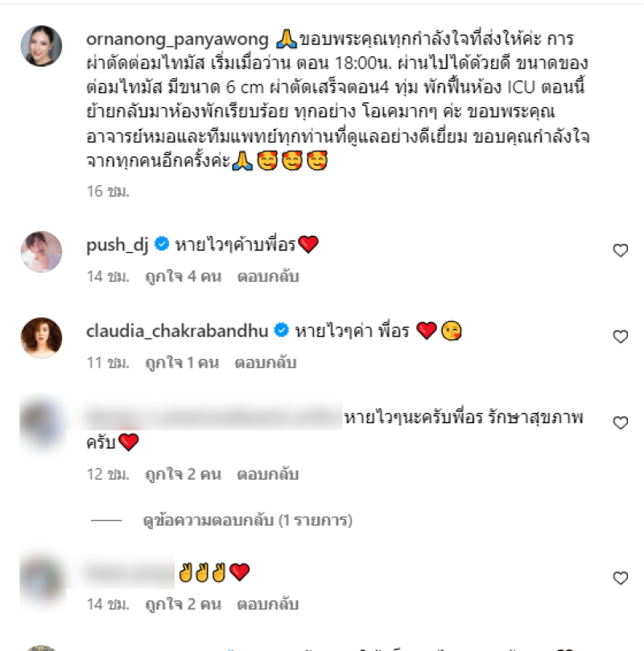Image resolution: width=644 pixels, height=651 pixels.
Task: Click the blue verified badge beside push_dj
Action: (x=162, y=244)
